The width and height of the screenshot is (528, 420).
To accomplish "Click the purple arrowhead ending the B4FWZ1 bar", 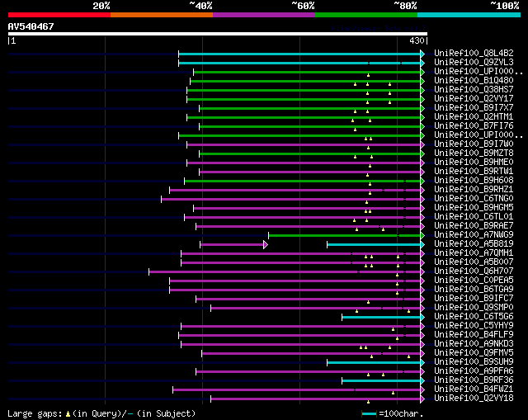I will coord(422,390).
